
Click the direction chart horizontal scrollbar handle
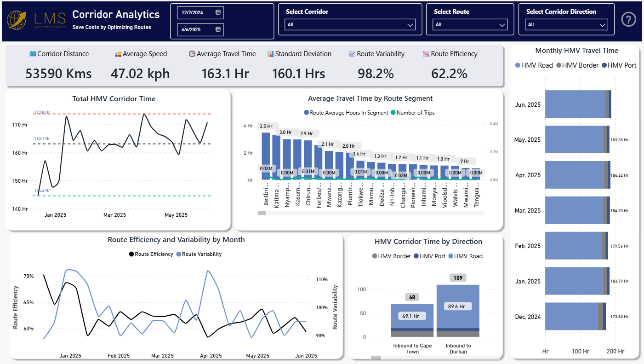point(376,358)
